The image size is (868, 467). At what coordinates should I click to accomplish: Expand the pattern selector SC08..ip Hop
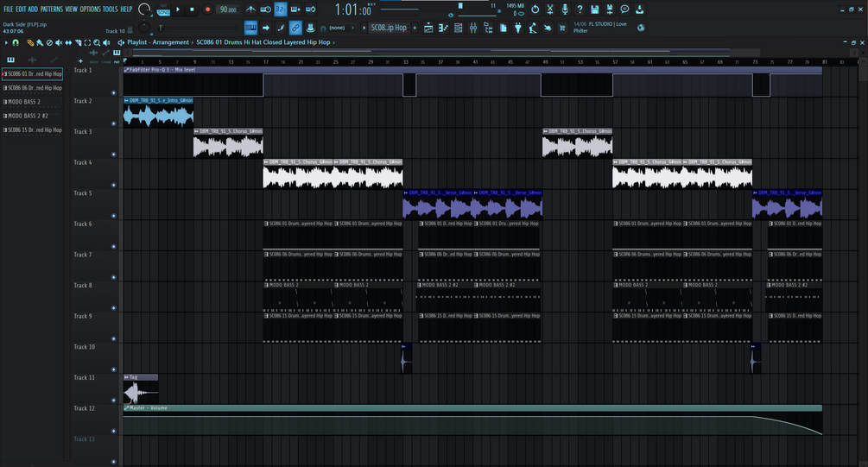coord(389,28)
